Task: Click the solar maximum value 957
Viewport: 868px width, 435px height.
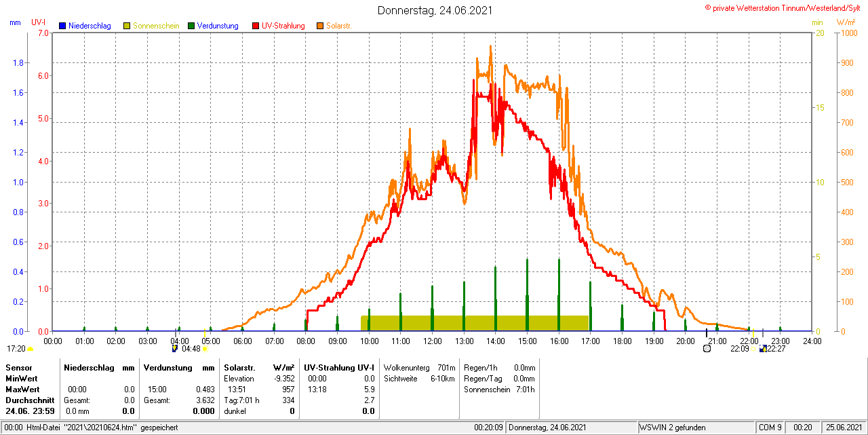Action: coord(288,389)
